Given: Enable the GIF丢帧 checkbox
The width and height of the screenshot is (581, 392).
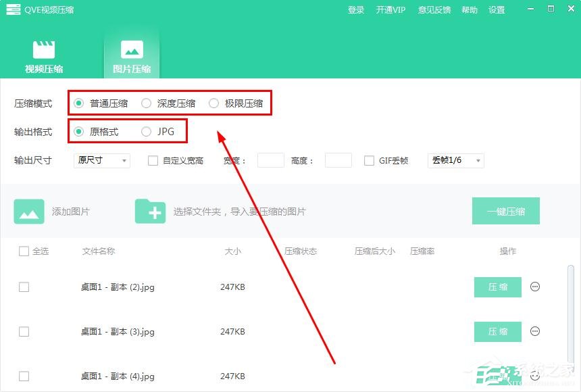Looking at the screenshot, I should [370, 161].
